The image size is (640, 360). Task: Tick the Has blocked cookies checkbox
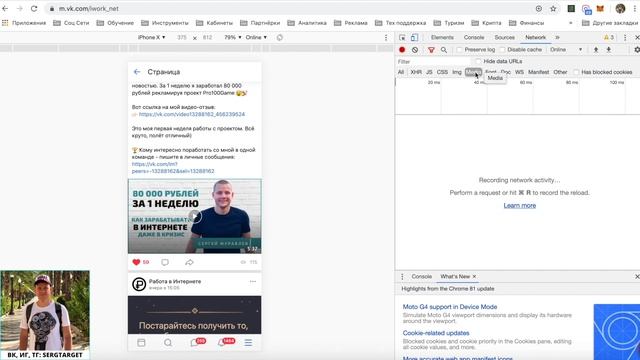[576, 72]
